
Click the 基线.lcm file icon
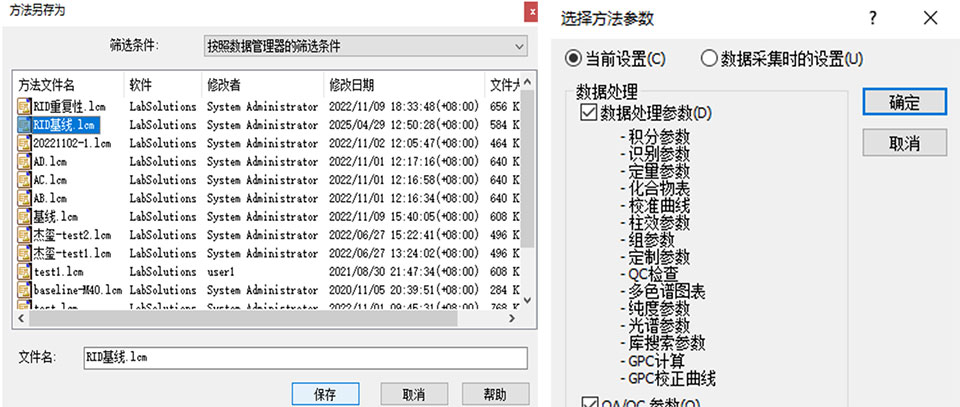[x=24, y=216]
